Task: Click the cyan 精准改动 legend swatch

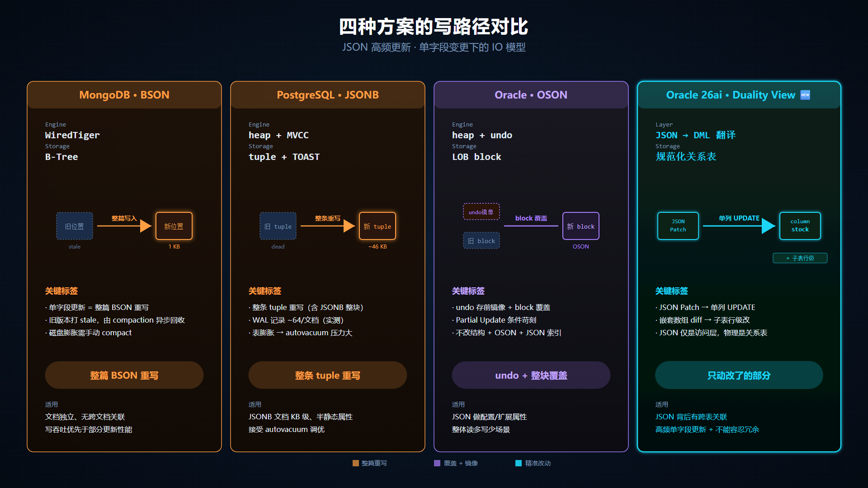Action: pos(519,463)
